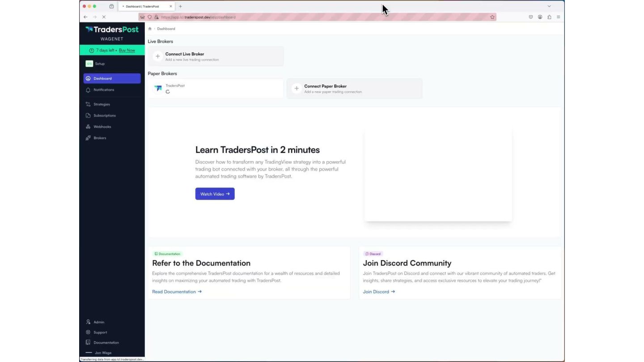Click the Firefox View icon

click(x=111, y=6)
